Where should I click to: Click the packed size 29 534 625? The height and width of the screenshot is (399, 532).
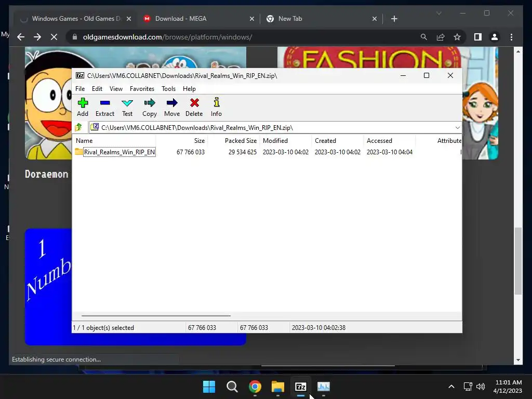[243, 152]
